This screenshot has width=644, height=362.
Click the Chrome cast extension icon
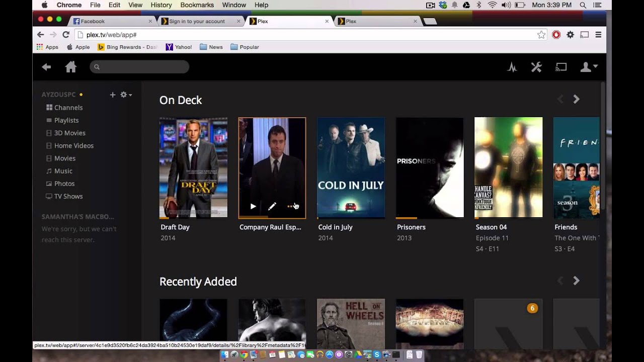[x=584, y=35]
